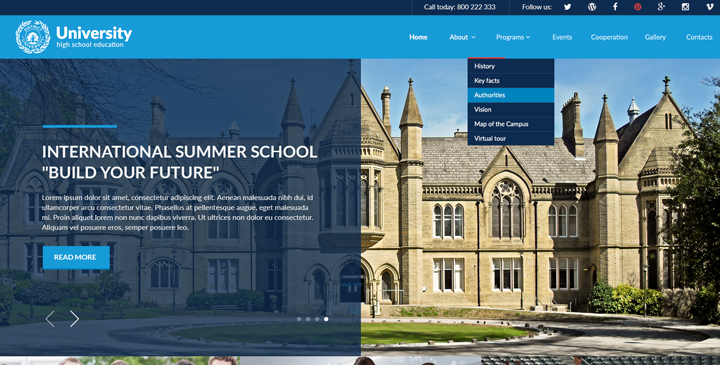Screen dimensions: 720x365
Task: Select the first slider pagination dot
Action: coord(299,319)
